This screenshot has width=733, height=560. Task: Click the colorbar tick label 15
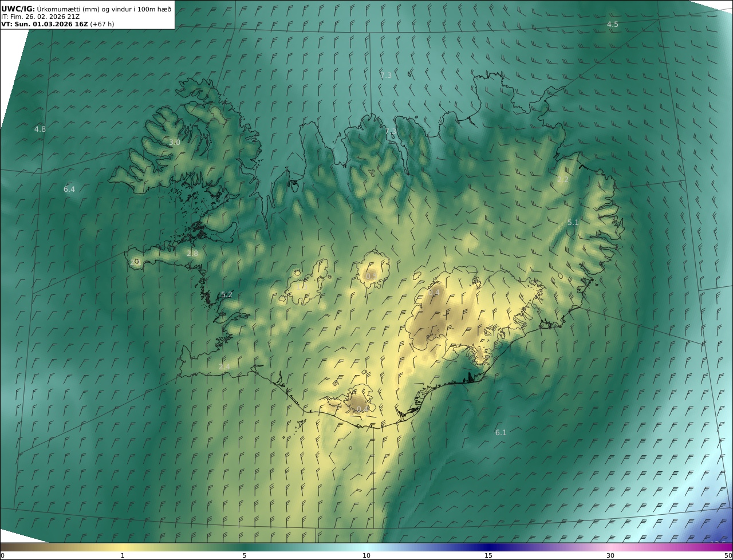click(488, 555)
